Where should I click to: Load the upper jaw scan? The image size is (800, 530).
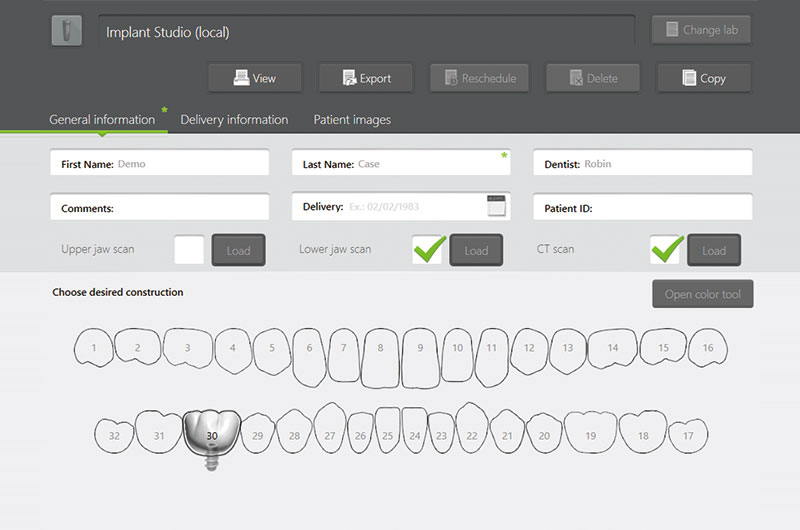pyautogui.click(x=238, y=250)
